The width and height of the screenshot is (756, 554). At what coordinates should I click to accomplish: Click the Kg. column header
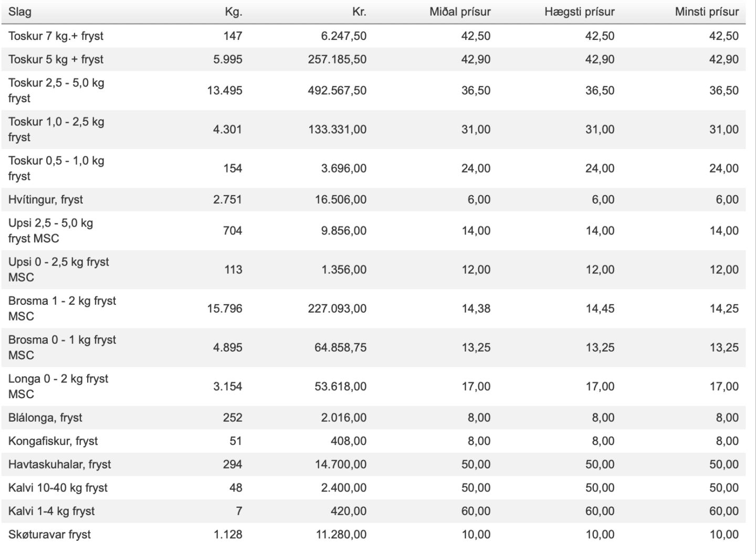tap(234, 12)
